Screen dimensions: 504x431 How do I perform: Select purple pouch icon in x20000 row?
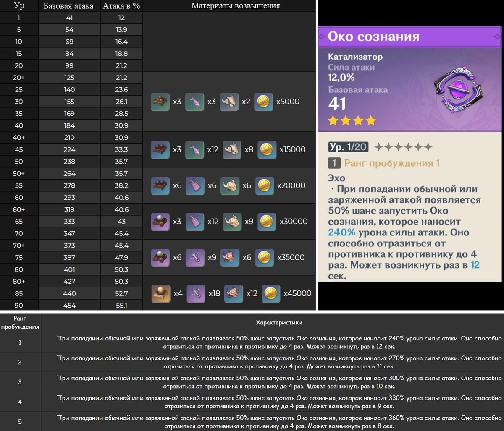coord(194,185)
